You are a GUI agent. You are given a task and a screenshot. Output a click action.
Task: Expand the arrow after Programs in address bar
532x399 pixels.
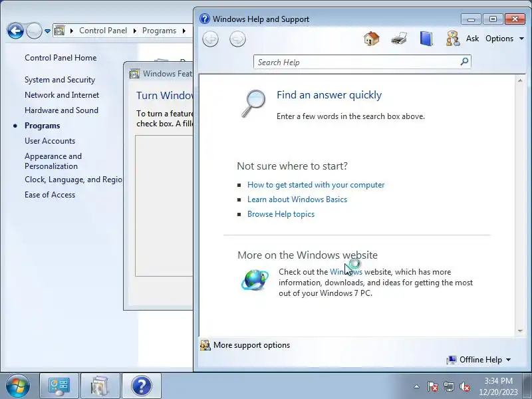coord(184,31)
